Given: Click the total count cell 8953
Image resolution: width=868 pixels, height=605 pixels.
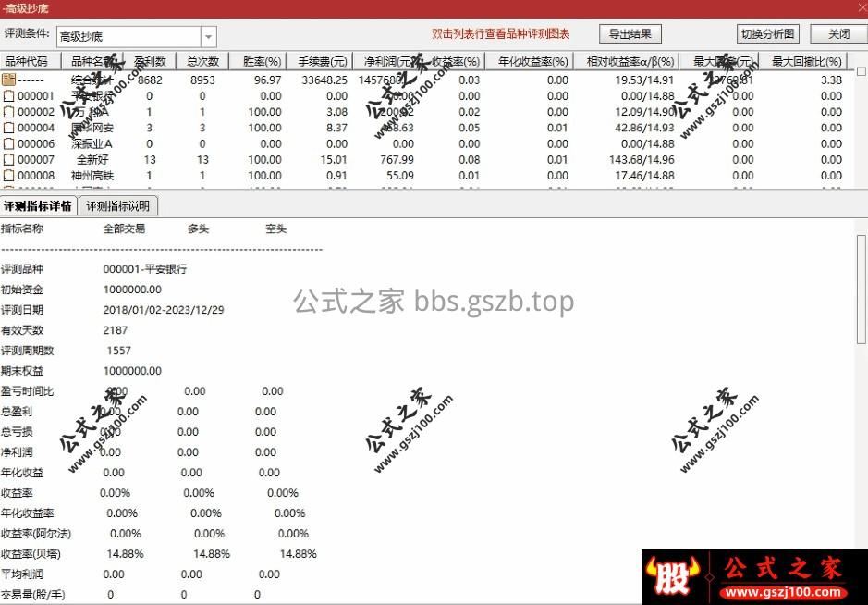Looking at the screenshot, I should (202, 80).
